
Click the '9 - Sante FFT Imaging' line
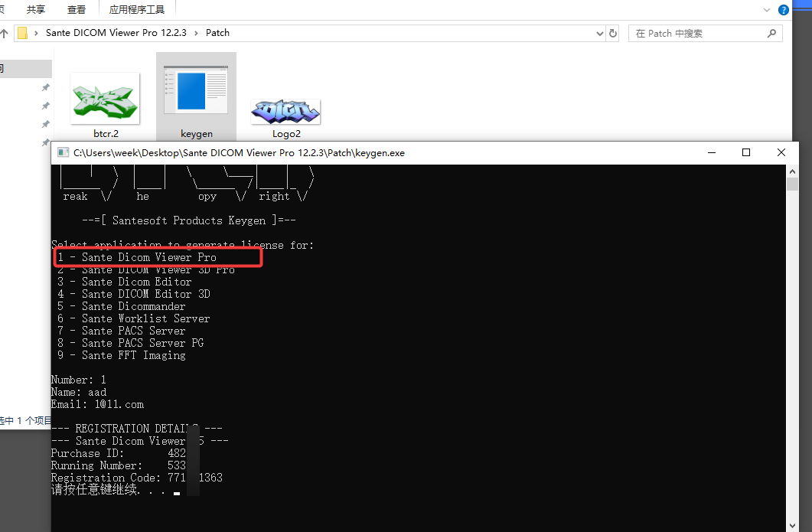[121, 355]
